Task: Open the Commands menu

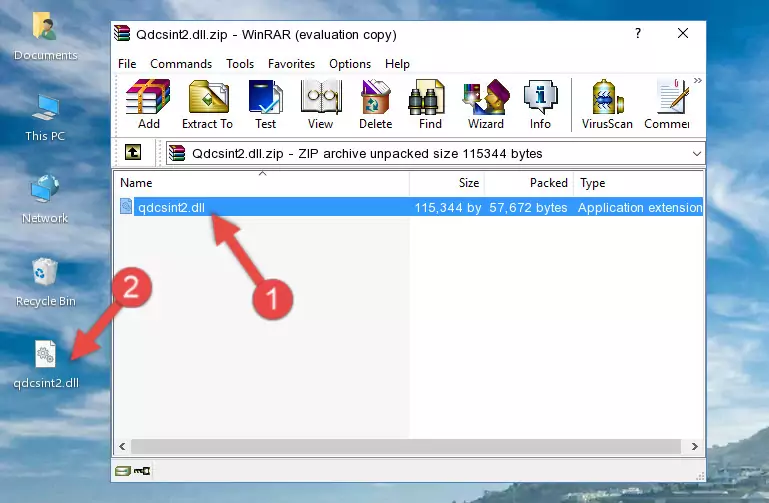Action: pos(181,64)
